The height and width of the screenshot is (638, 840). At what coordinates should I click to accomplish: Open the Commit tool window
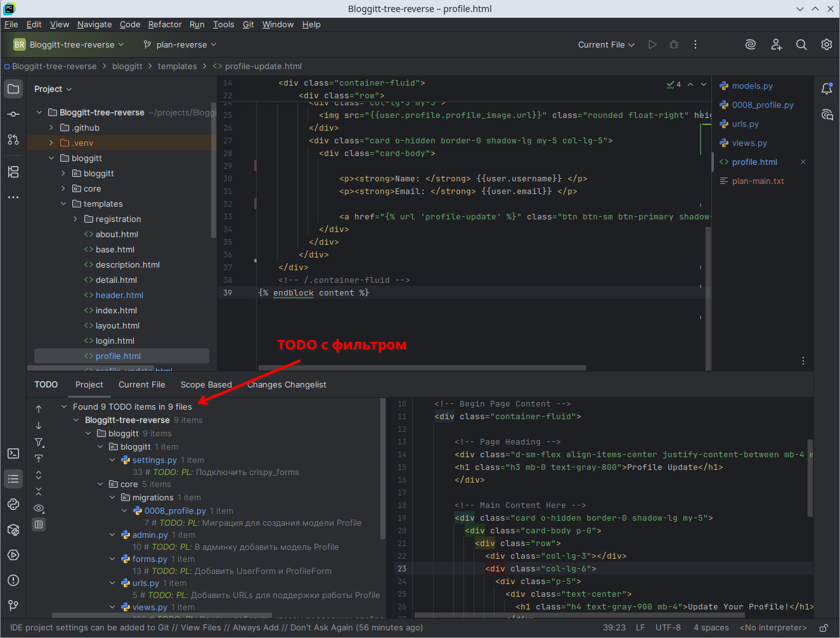click(x=13, y=114)
